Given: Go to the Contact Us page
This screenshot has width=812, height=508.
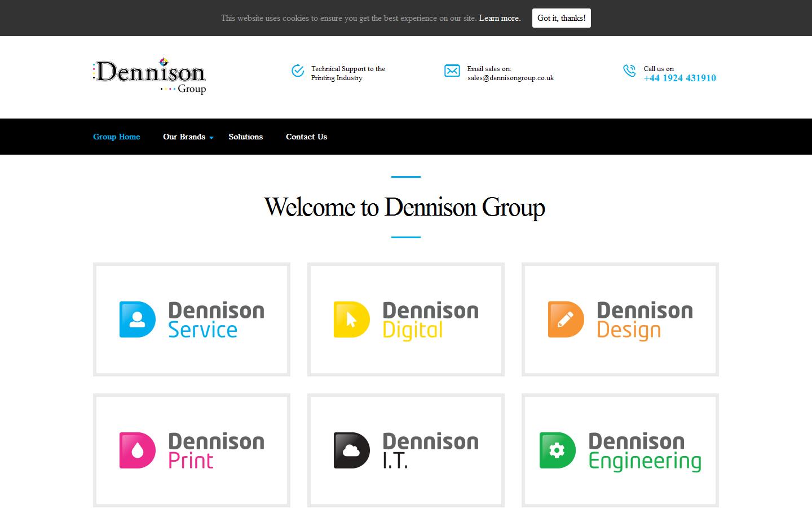Looking at the screenshot, I should tap(306, 137).
